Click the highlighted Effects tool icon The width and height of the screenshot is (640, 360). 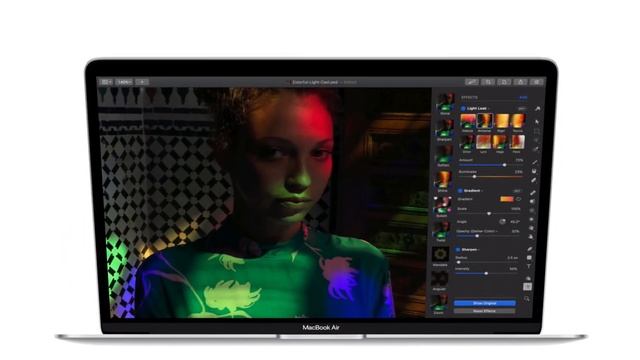coord(528,287)
